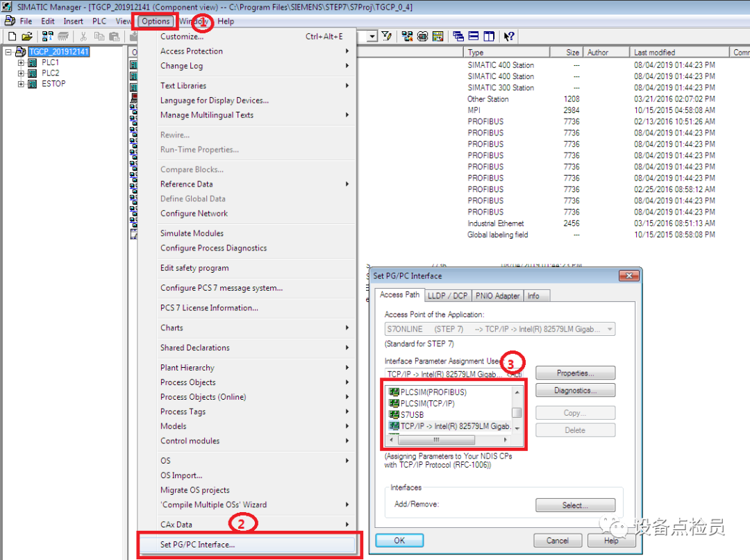Collapse the TGCP_201912141 project node
The width and height of the screenshot is (750, 560).
click(8, 51)
